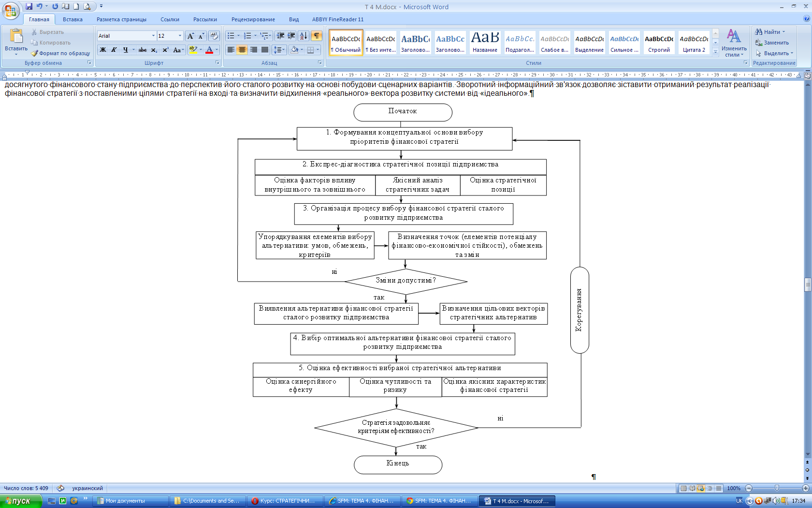Increase paragraph indent
This screenshot has height=508, width=812.
[x=291, y=36]
